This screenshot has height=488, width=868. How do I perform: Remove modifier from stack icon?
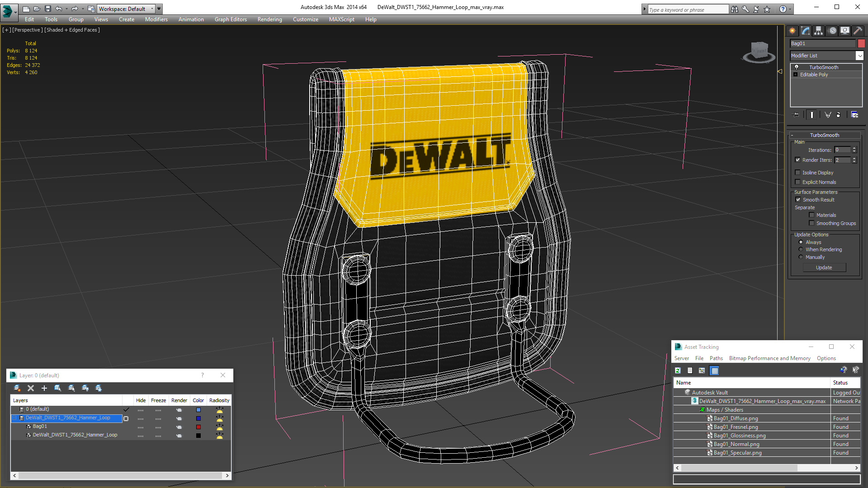(x=839, y=115)
